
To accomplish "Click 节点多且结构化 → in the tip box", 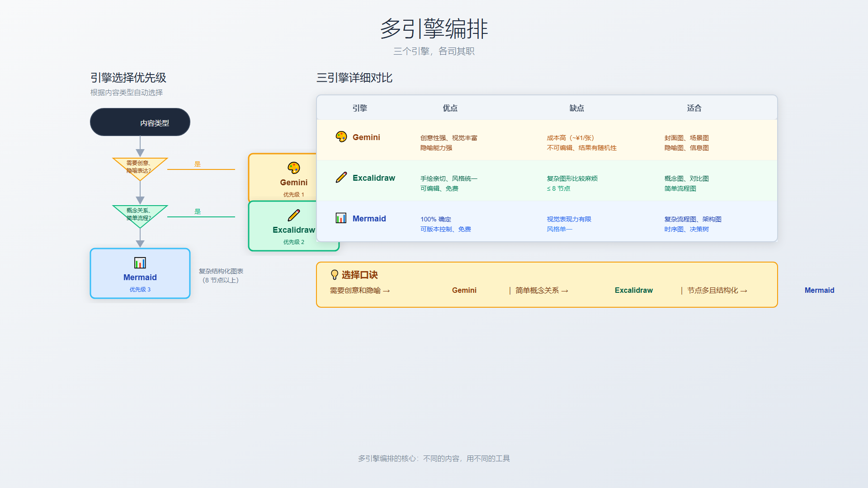I will tap(717, 291).
